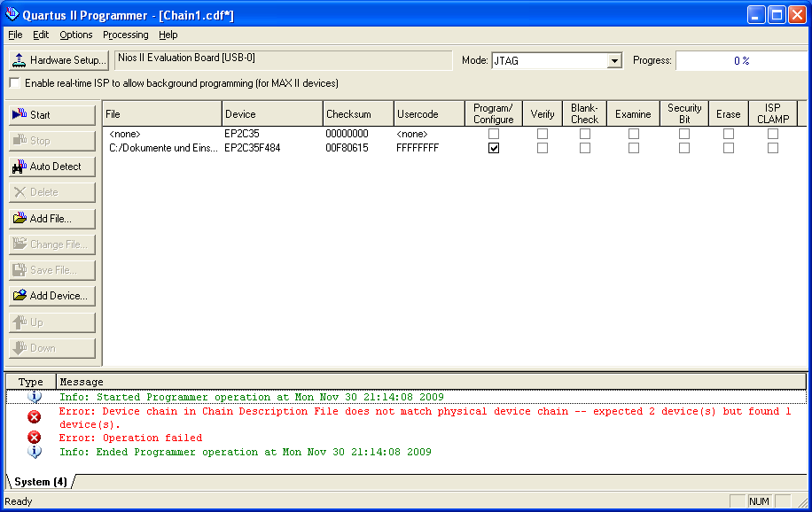Enable Erase for EP2C35F484 row

pos(728,148)
